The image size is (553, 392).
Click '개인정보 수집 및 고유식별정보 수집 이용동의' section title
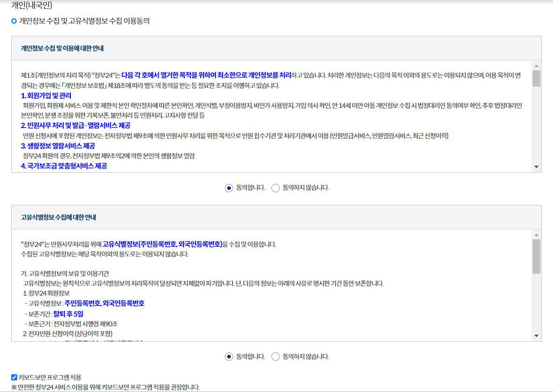[84, 21]
